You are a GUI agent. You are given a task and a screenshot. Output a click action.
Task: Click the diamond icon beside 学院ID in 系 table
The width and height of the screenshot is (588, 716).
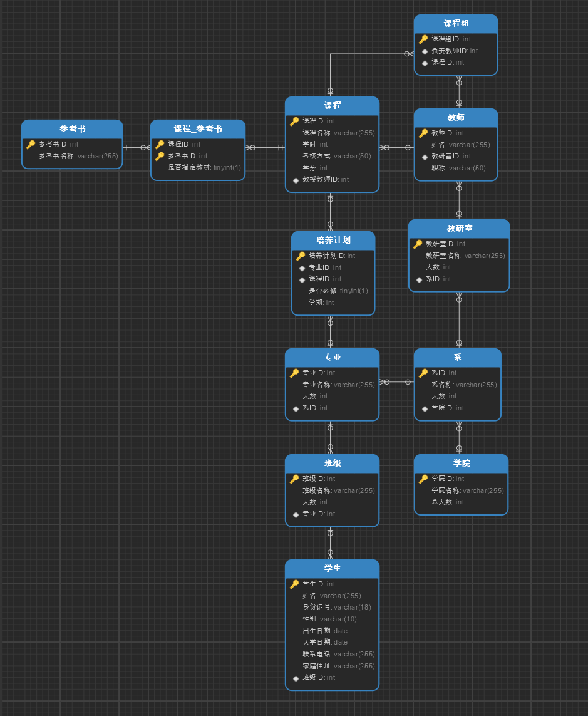pyautogui.click(x=425, y=408)
